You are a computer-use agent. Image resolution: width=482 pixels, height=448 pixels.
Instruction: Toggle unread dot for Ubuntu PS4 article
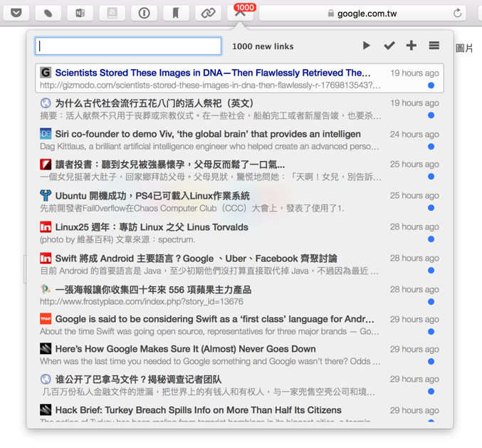pos(431,208)
